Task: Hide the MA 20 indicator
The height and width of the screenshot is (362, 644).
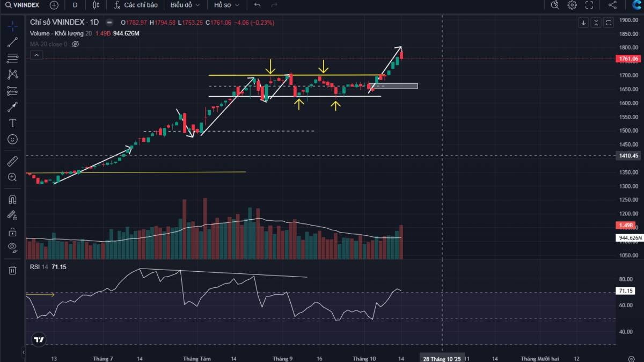Action: click(75, 44)
